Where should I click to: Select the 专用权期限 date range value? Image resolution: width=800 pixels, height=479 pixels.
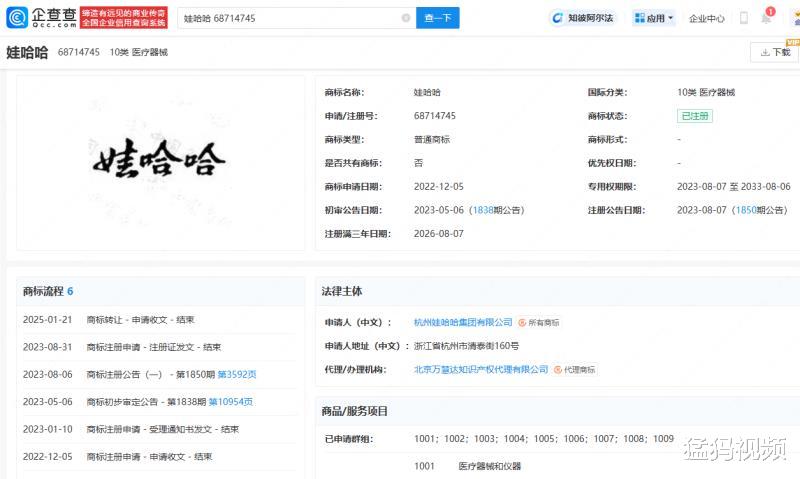733,187
